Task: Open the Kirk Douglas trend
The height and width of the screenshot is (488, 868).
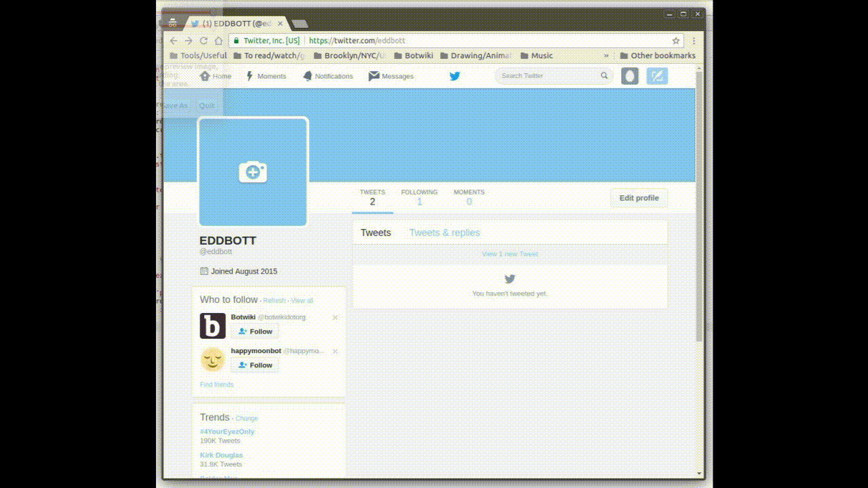Action: click(x=221, y=455)
